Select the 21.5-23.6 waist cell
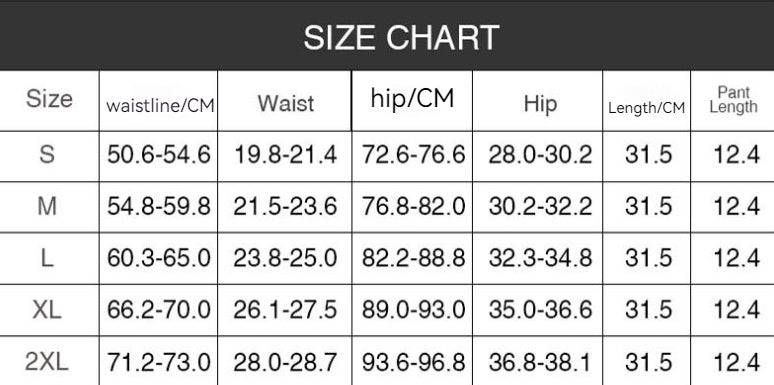 (x=285, y=206)
